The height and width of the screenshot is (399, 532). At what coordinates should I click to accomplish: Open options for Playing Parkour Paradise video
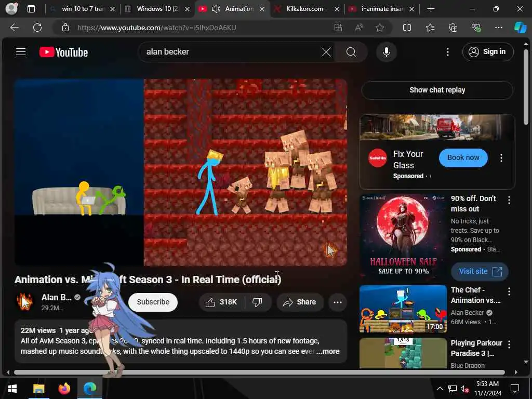(509, 344)
